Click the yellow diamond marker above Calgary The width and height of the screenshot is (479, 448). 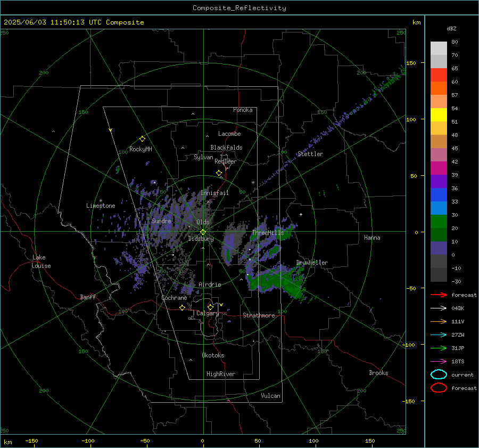click(210, 307)
